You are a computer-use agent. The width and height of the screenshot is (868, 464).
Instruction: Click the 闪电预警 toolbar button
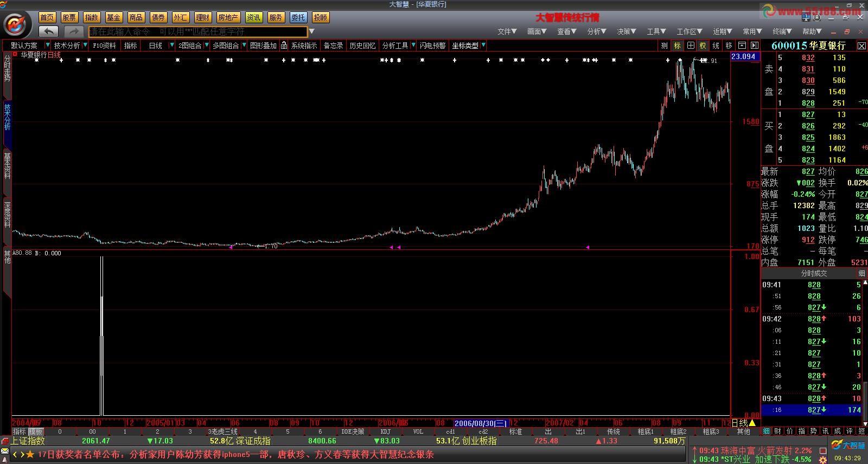432,46
